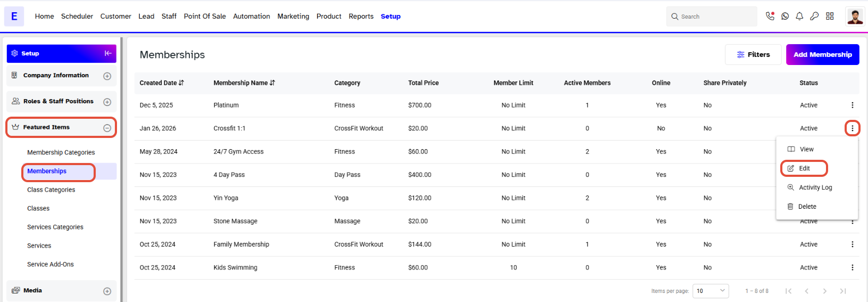Open the Point Of Sale menu
The width and height of the screenshot is (868, 302).
pyautogui.click(x=205, y=17)
